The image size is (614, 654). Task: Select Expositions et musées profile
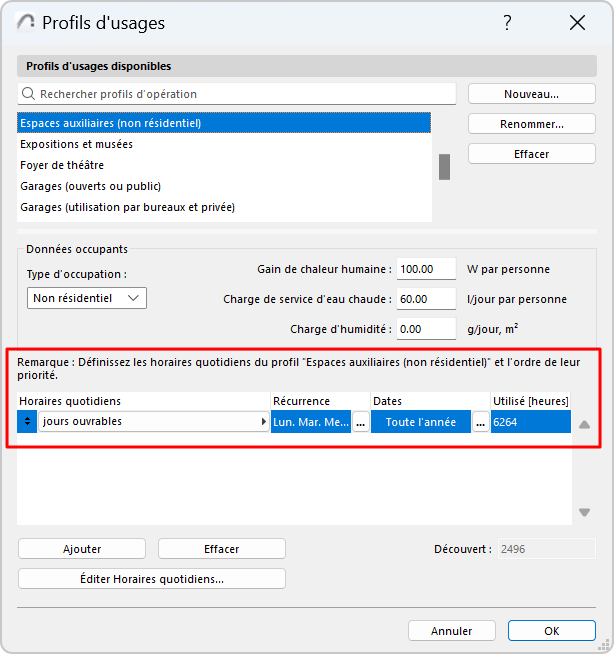77,144
